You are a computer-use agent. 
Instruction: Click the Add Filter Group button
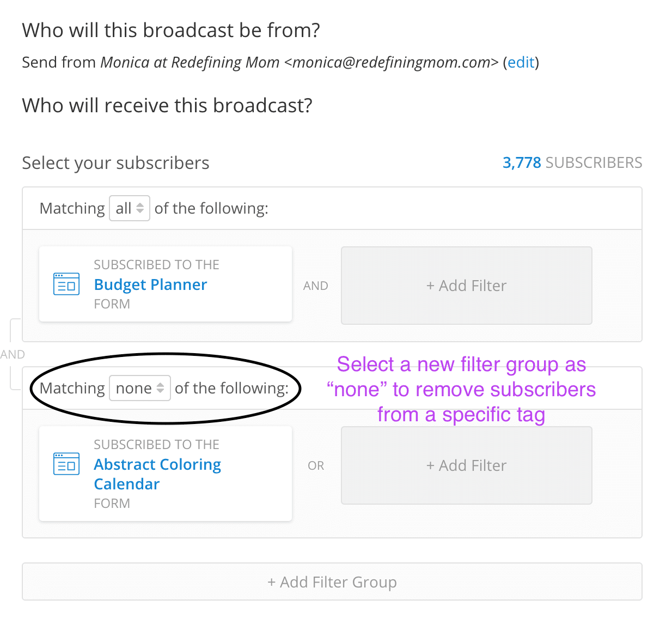[332, 582]
